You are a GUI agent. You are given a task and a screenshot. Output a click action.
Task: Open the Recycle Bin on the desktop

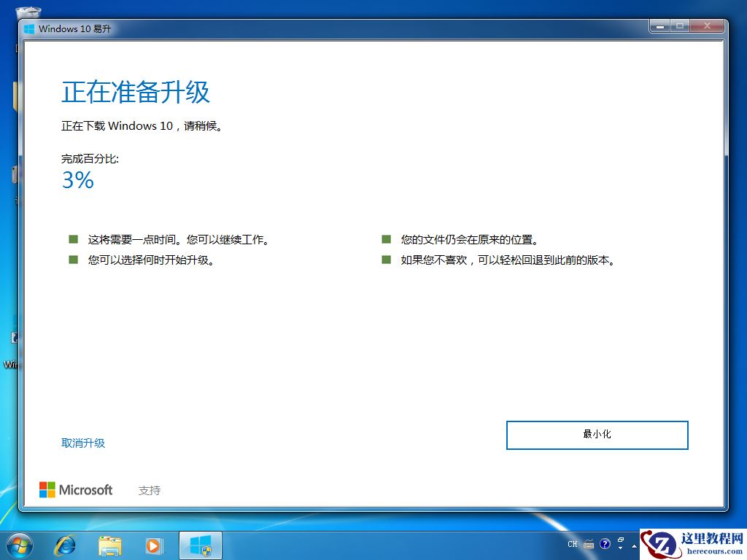point(27,12)
